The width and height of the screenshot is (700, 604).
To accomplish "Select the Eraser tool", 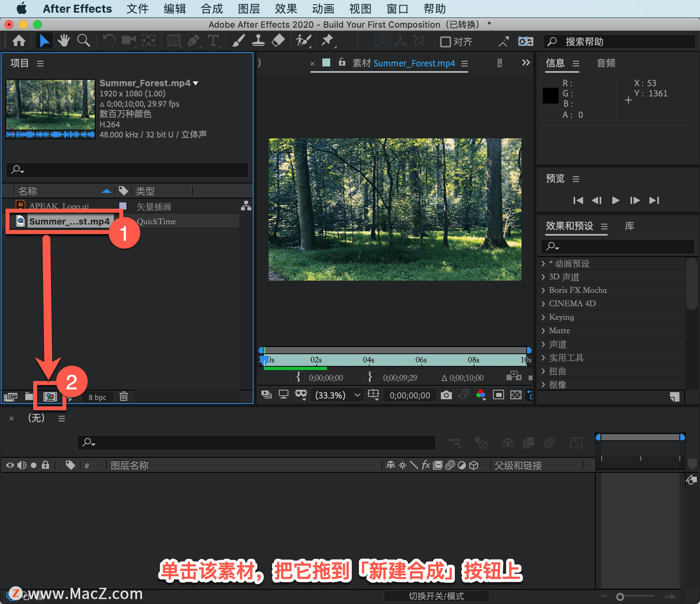I will click(x=278, y=41).
